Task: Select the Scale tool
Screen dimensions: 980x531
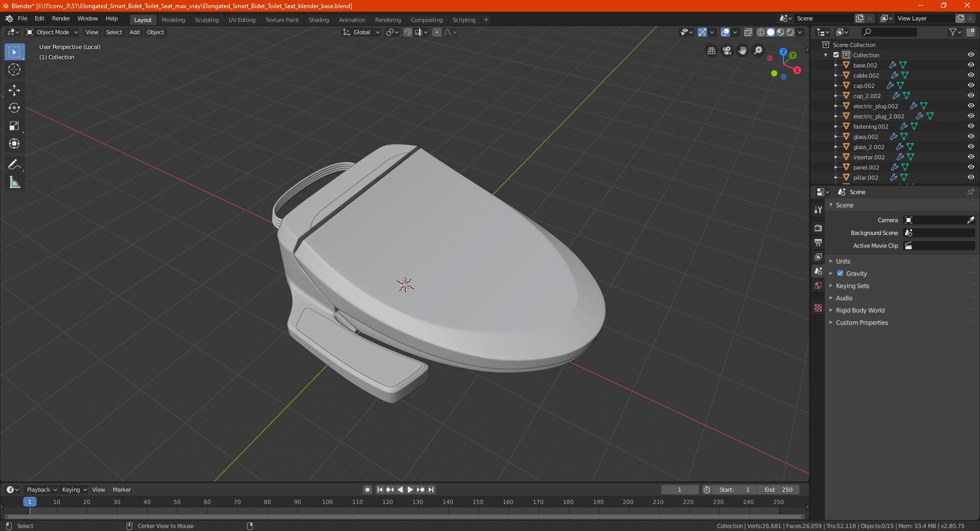Action: click(x=14, y=126)
